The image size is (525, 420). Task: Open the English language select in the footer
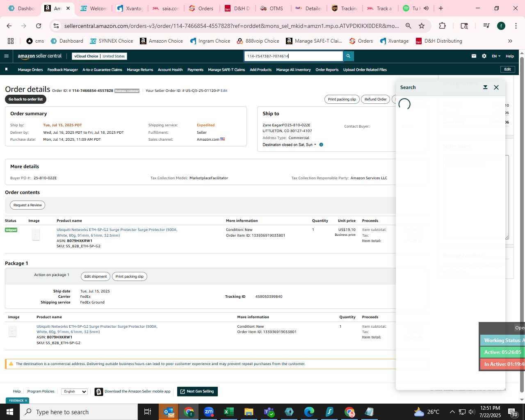(x=74, y=391)
